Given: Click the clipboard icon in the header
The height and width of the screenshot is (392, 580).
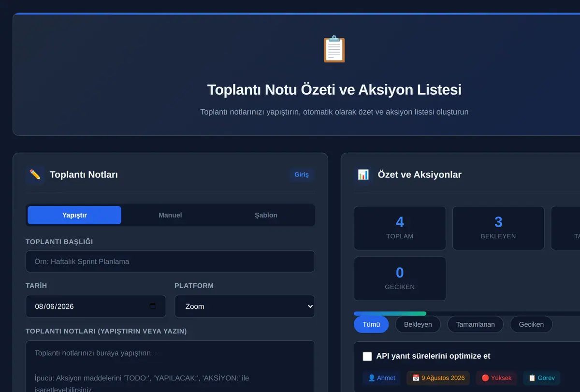Looking at the screenshot, I should coord(334,49).
